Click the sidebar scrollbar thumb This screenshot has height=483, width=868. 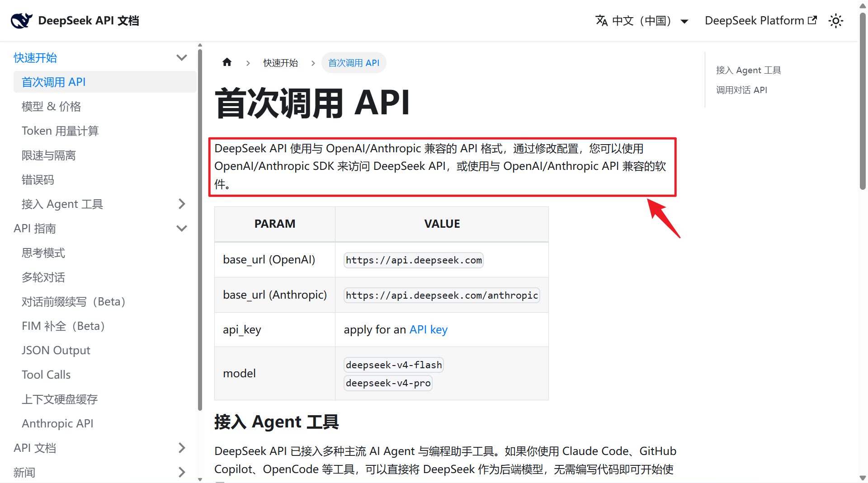pos(200,230)
